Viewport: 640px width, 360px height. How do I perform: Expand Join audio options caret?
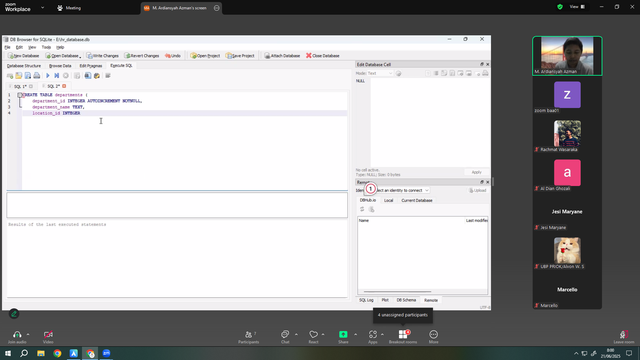(28, 334)
